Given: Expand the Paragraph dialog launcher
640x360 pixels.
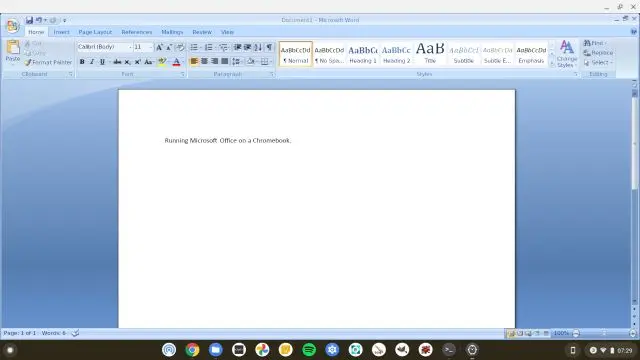Looking at the screenshot, I should coord(272,74).
